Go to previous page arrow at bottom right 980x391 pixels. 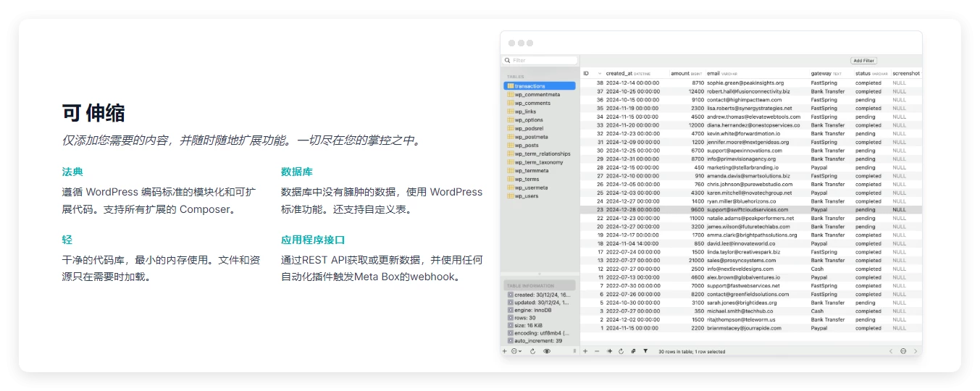coord(891,351)
